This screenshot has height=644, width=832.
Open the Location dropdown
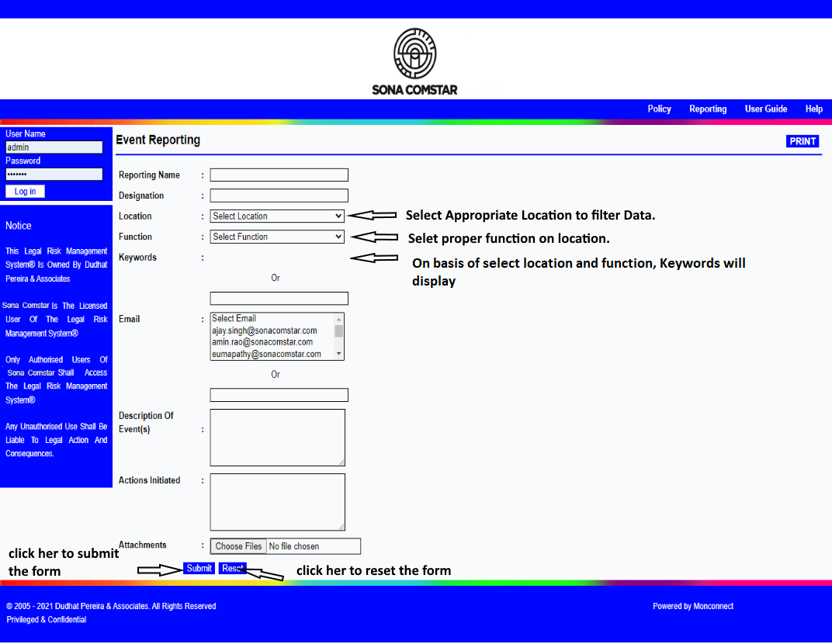point(277,216)
